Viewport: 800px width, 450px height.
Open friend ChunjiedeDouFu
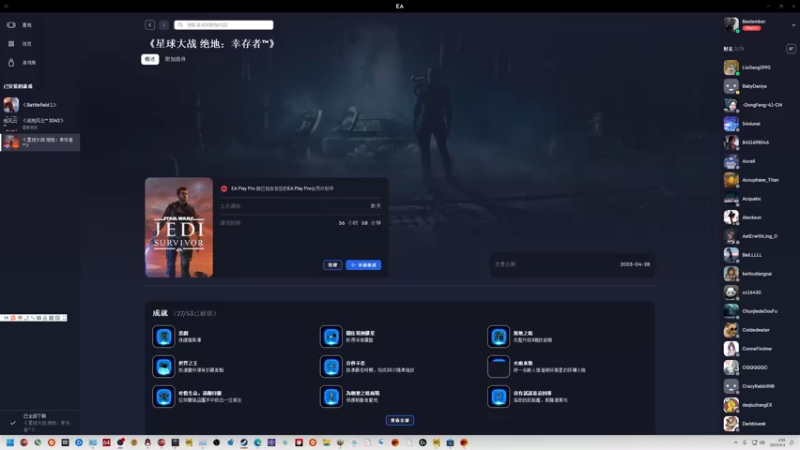click(758, 311)
